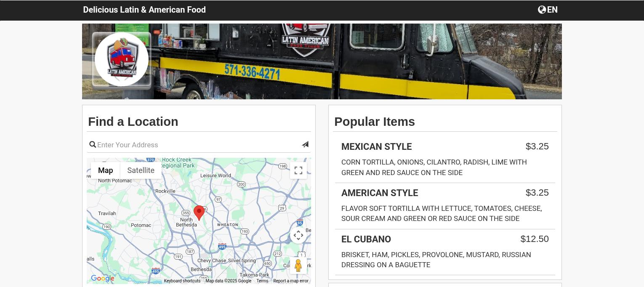Toggle fullscreen map view
The width and height of the screenshot is (644, 287).
coord(298,170)
